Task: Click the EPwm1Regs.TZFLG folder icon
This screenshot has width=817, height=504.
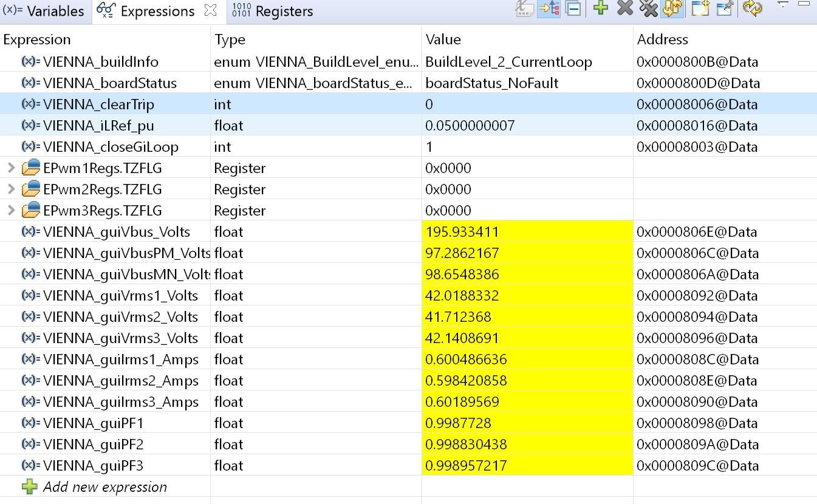Action: 31,168
